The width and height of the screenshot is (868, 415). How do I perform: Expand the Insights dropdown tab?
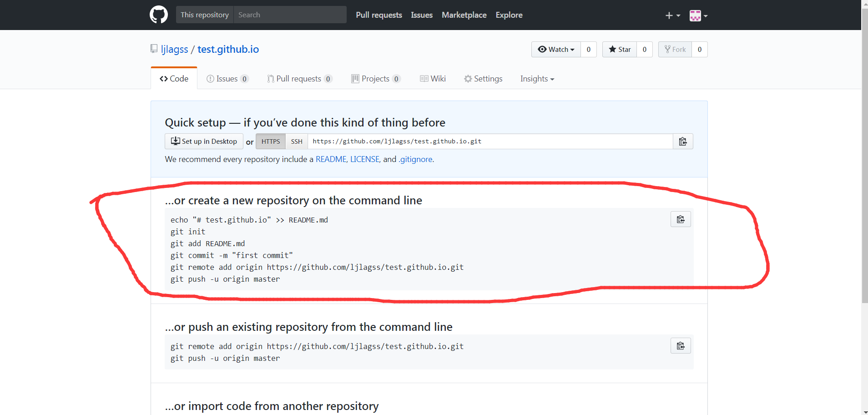tap(537, 79)
